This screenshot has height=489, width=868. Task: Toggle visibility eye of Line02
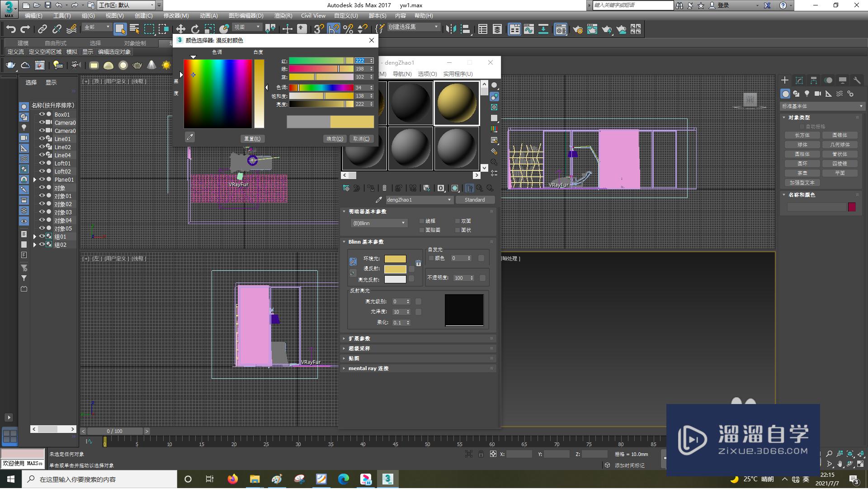pyautogui.click(x=42, y=147)
